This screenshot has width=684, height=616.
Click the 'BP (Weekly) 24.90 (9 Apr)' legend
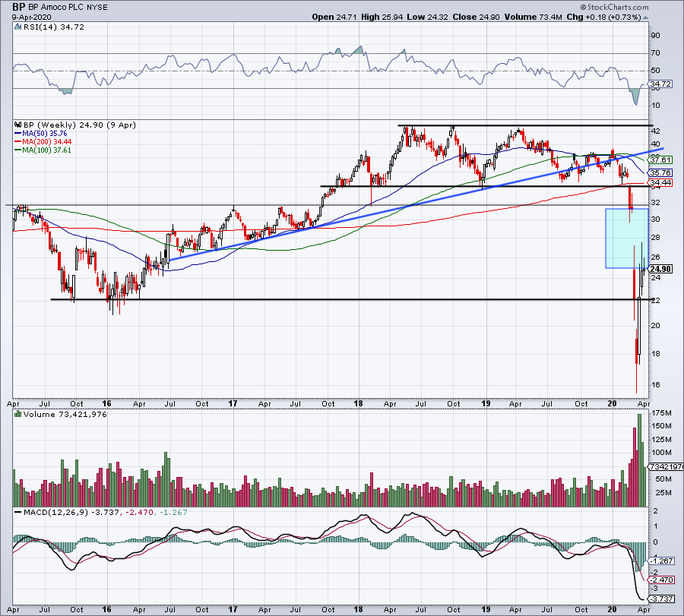[79, 125]
